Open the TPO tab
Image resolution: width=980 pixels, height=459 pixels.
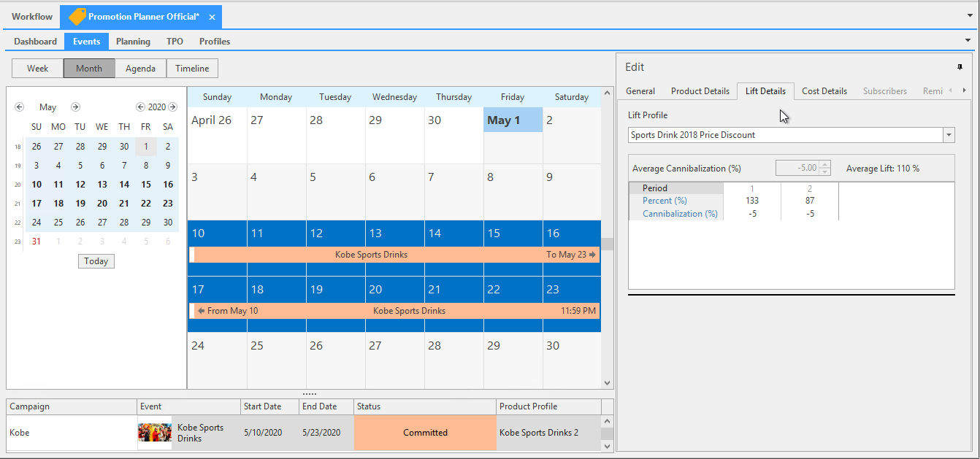click(x=175, y=42)
